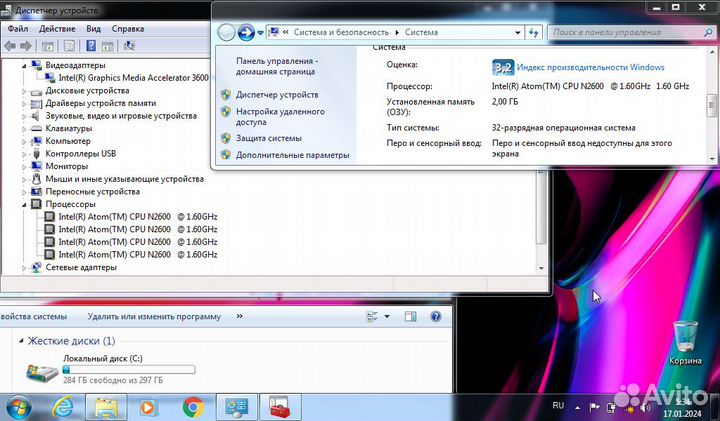The height and width of the screenshot is (421, 720).
Task: Expand the Мониторы node
Action: (24, 167)
